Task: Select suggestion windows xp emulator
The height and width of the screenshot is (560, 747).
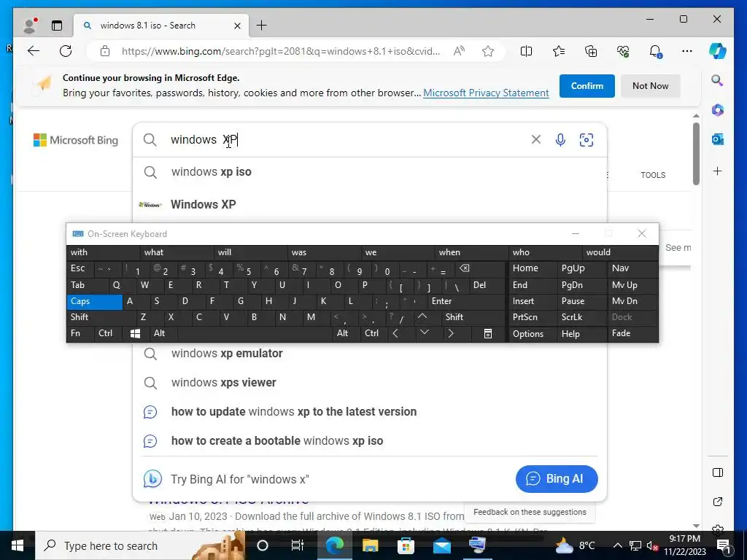Action: tap(370, 354)
